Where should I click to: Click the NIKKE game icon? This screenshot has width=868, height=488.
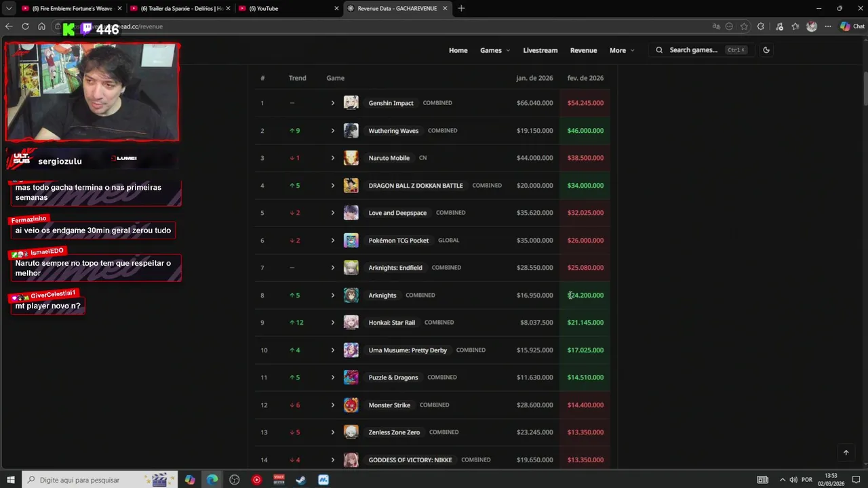click(351, 460)
